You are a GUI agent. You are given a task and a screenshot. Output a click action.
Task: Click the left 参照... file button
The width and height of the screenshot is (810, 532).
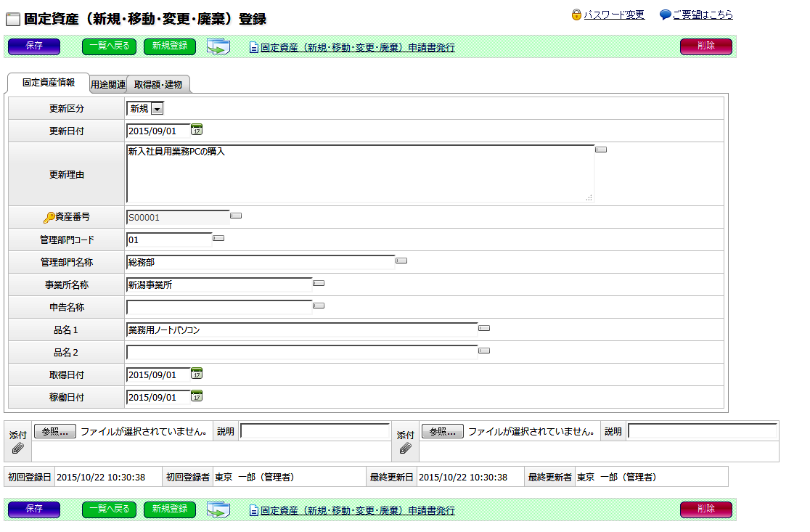54,431
